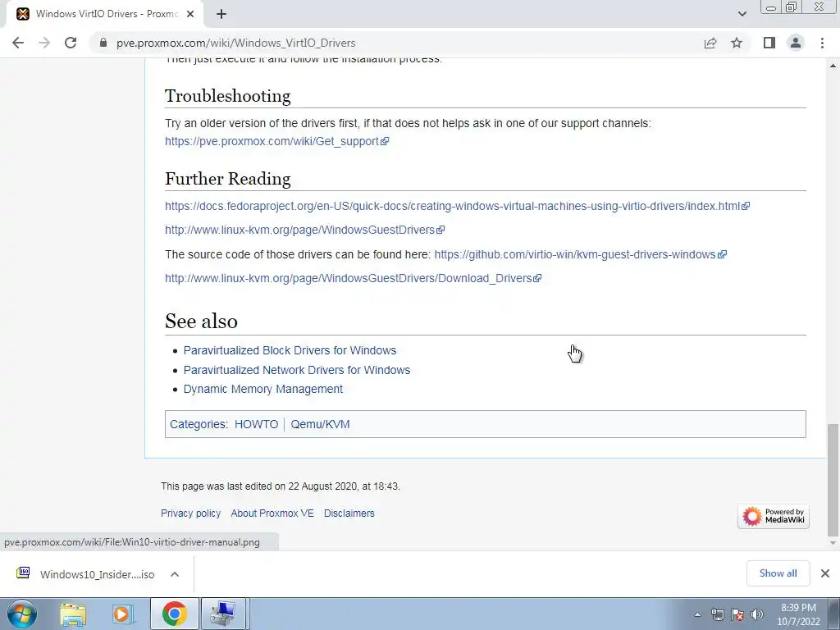
Task: Go back to the previous page
Action: click(18, 43)
